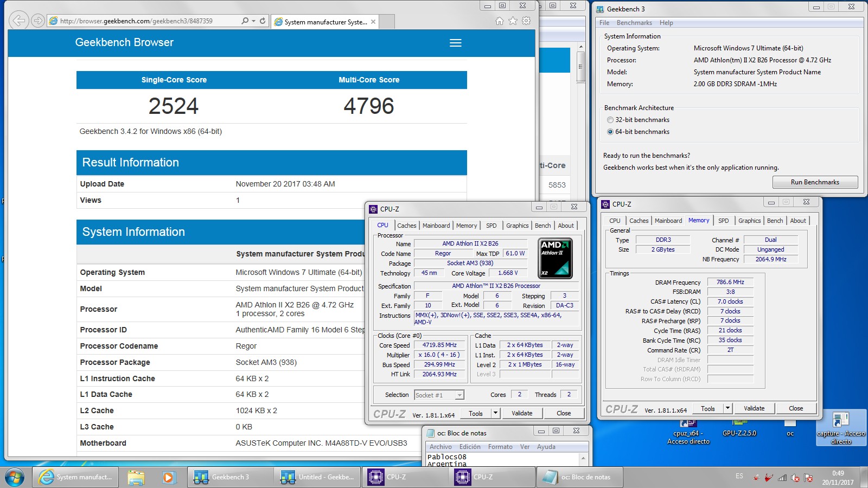Open Windows Explorer from taskbar
The image size is (868, 488).
click(x=136, y=477)
